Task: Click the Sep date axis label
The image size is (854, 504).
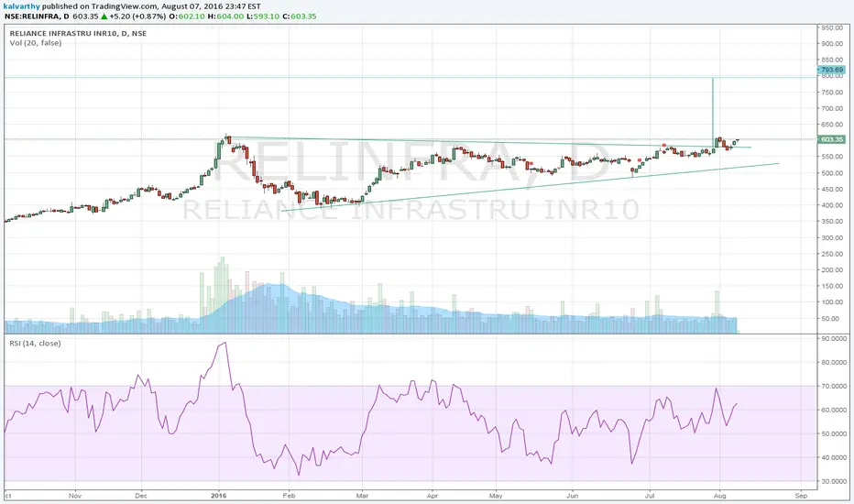Action: (x=801, y=496)
